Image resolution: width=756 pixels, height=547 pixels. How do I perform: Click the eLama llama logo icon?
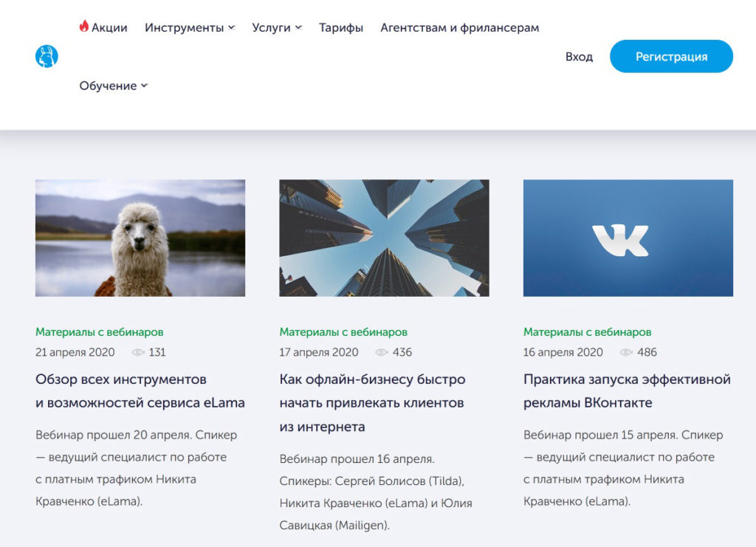point(47,56)
